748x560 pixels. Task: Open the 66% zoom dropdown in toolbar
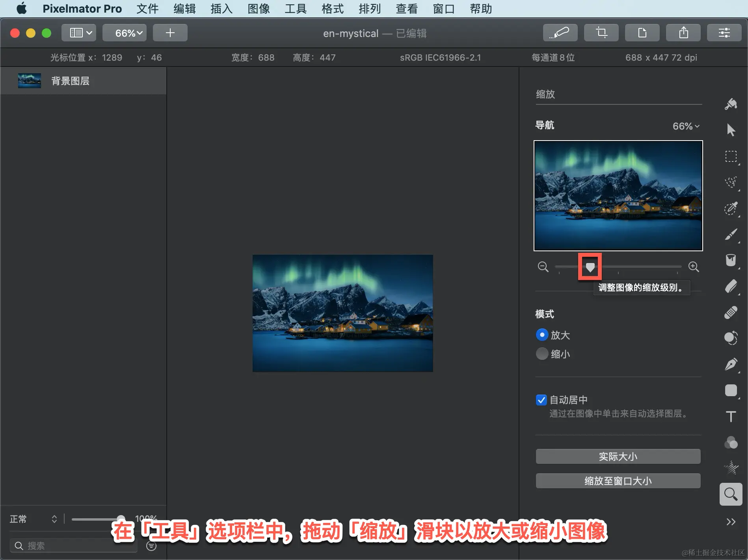click(x=125, y=33)
